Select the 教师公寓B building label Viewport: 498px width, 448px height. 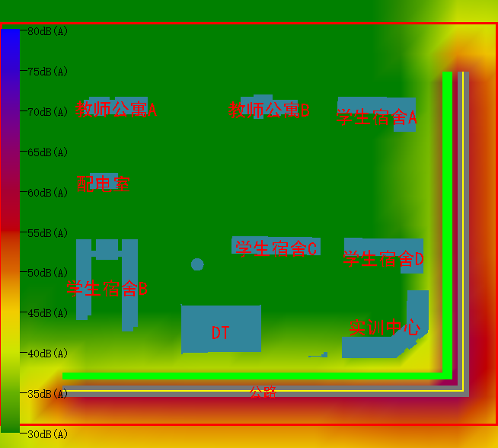(268, 110)
